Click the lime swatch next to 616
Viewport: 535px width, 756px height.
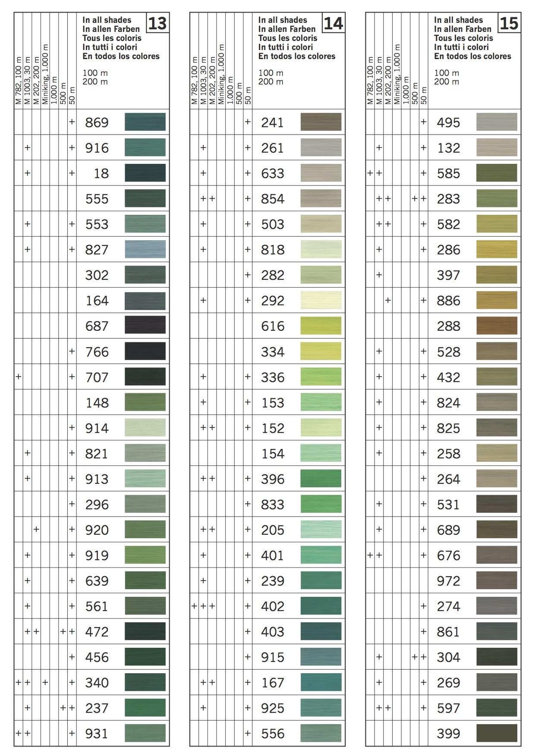321,326
